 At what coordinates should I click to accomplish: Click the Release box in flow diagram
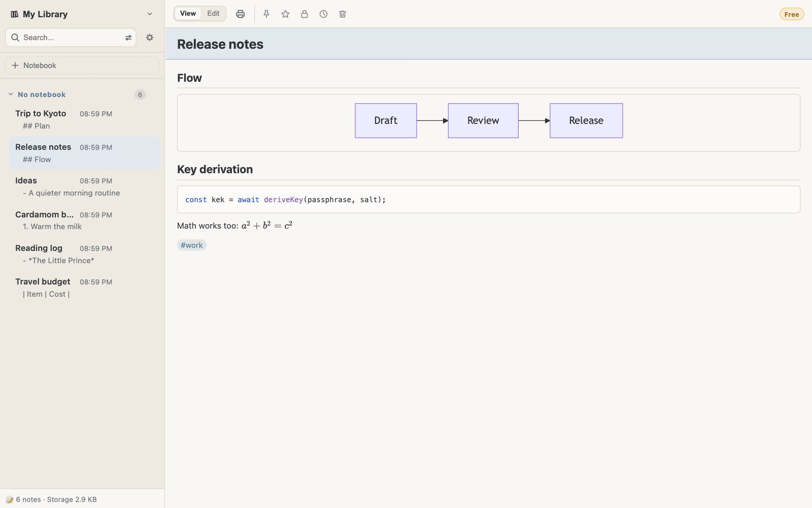pyautogui.click(x=586, y=120)
